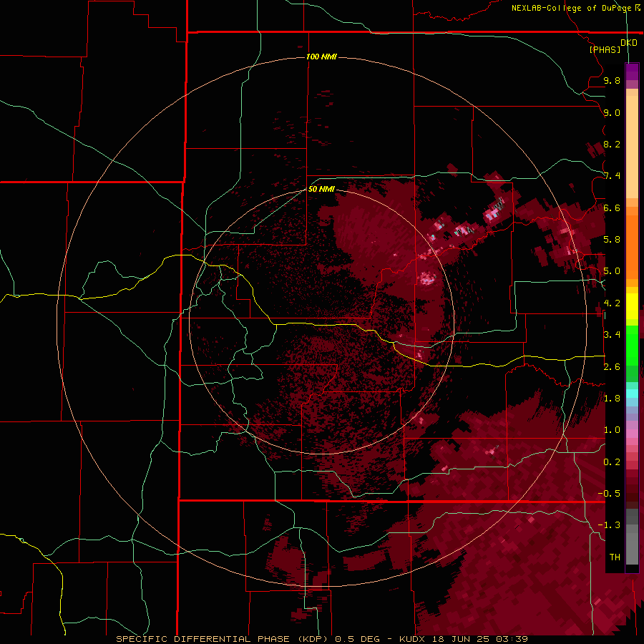The height and width of the screenshot is (644, 644).
Task: Select the 4.2 scale value
Action: point(612,303)
